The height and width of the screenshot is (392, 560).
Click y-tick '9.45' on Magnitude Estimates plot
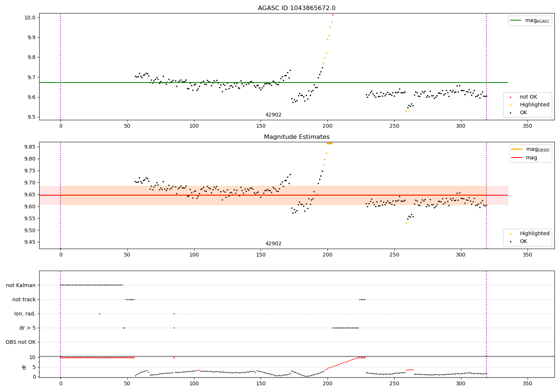pyautogui.click(x=30, y=242)
